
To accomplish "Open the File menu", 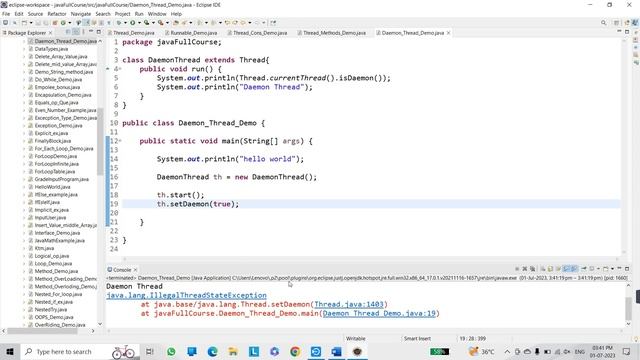I will (6, 14).
